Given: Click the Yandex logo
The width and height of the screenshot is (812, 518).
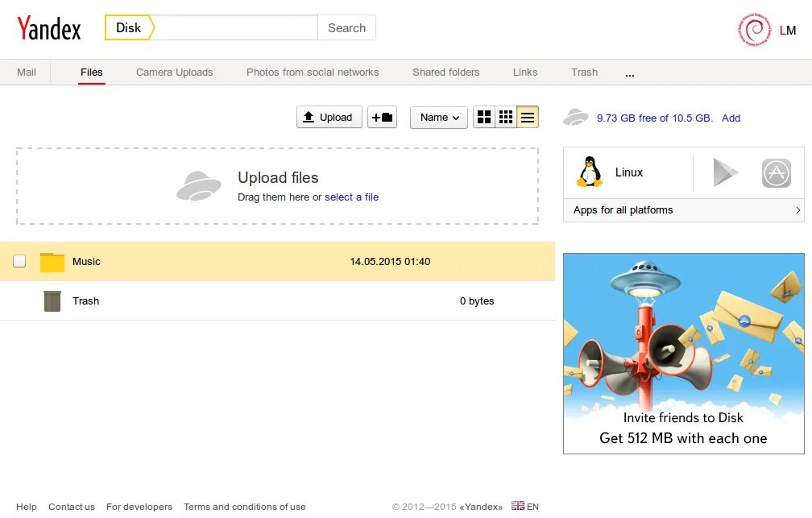Looking at the screenshot, I should click(x=48, y=28).
